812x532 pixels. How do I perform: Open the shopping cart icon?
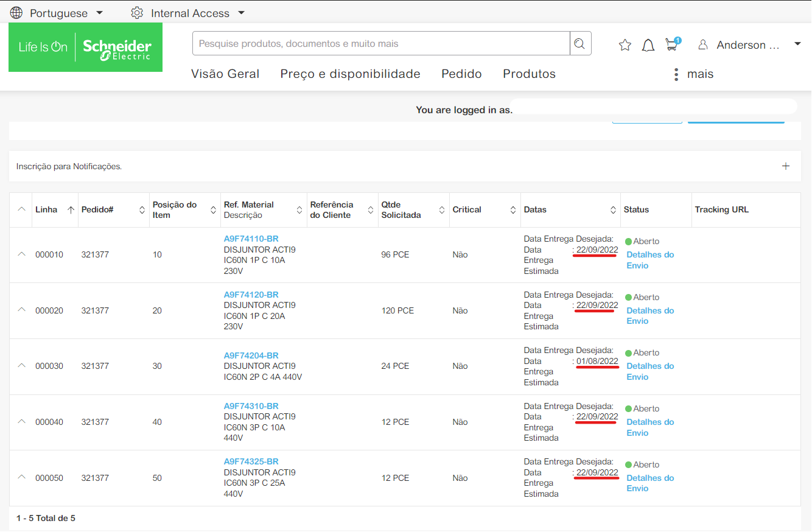click(672, 44)
